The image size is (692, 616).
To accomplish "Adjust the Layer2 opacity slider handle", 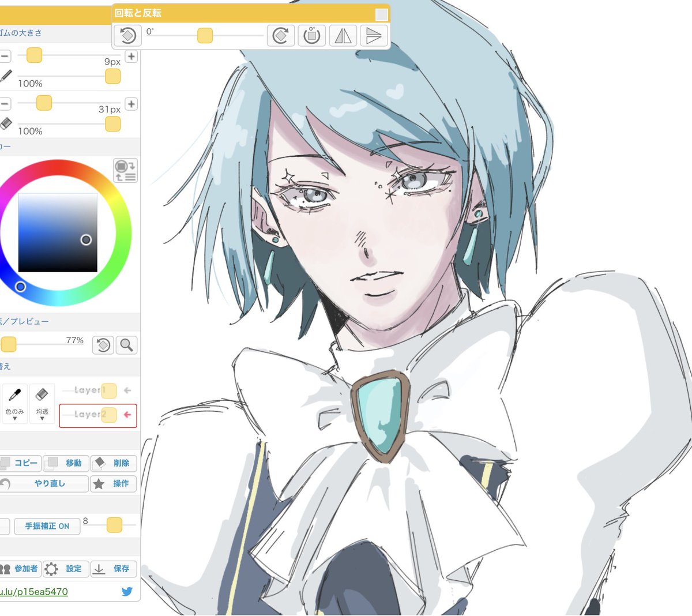I will click(x=109, y=415).
